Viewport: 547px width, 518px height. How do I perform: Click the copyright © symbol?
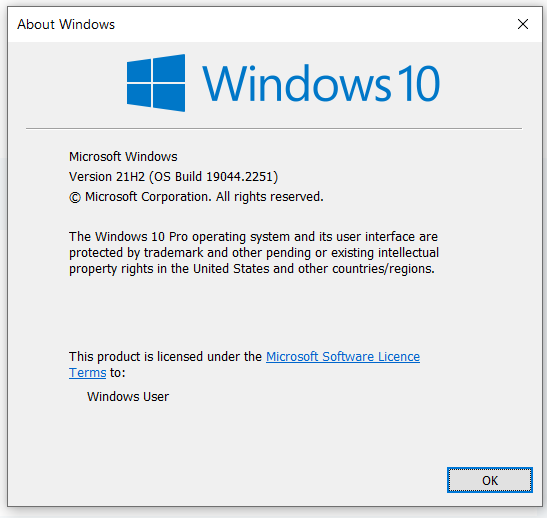(75, 197)
